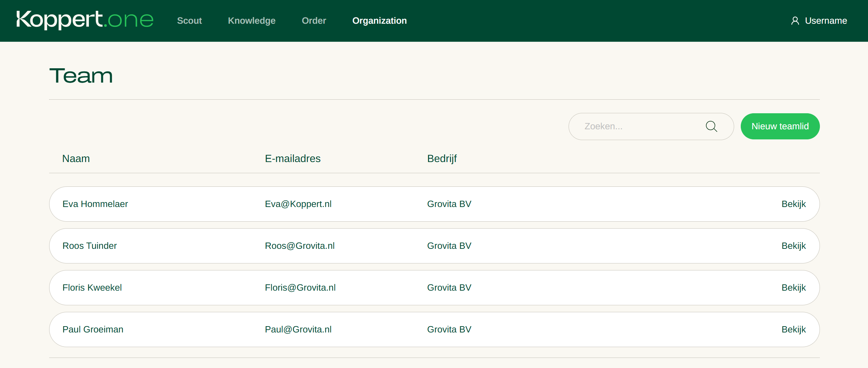Click the email Eva@Koppert.nl
The width and height of the screenshot is (868, 368).
[298, 204]
